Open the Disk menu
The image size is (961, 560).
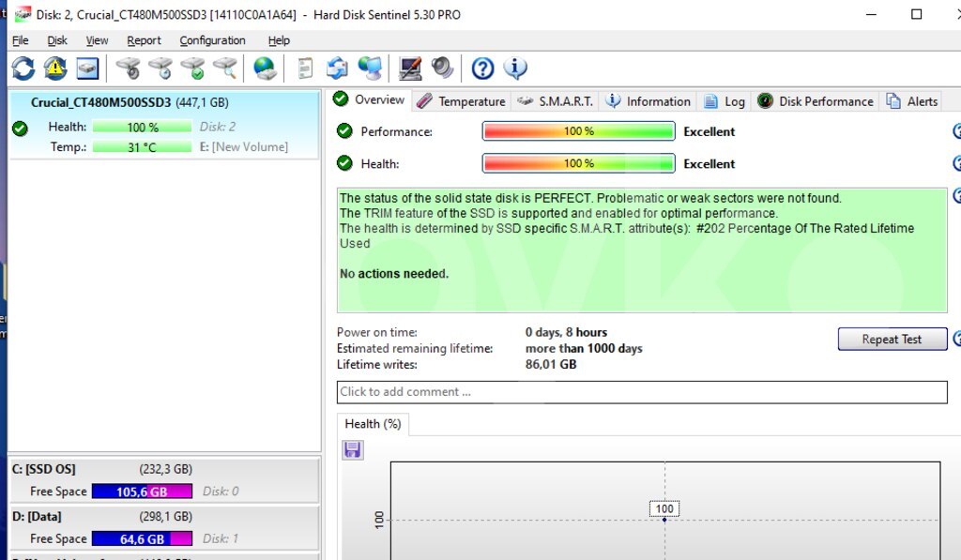[57, 40]
